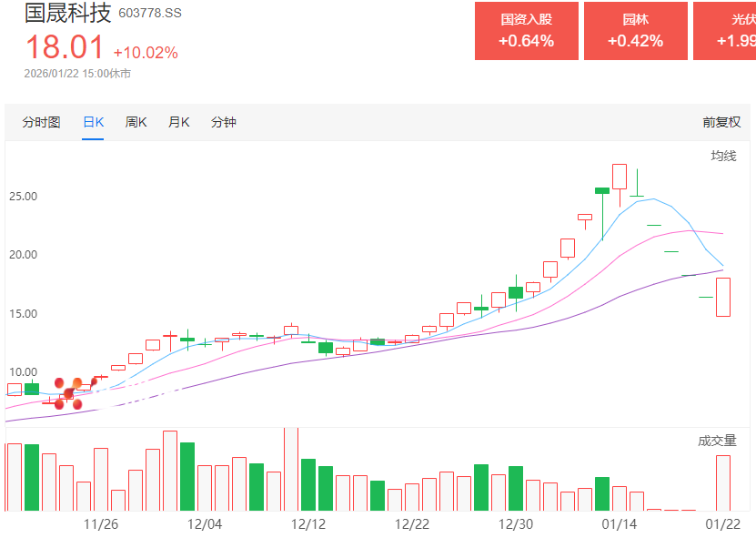Click the 12/12 date label on axis
756x538 pixels.
click(x=308, y=524)
